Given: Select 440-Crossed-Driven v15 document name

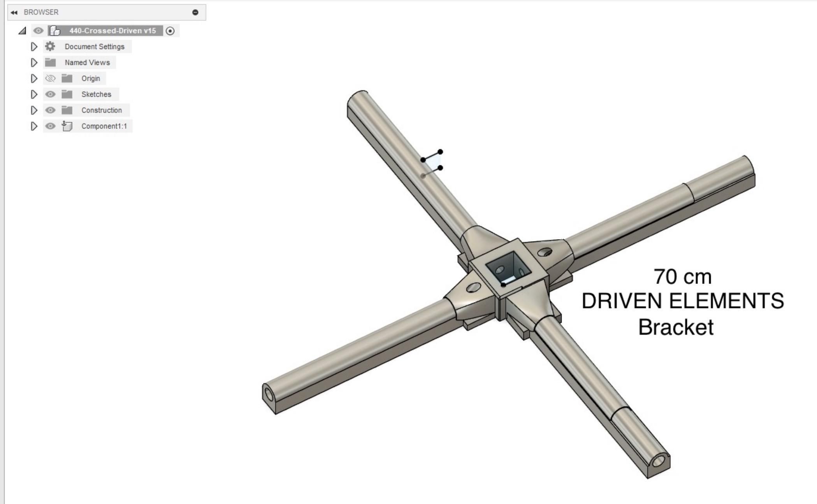Looking at the screenshot, I should [x=112, y=31].
